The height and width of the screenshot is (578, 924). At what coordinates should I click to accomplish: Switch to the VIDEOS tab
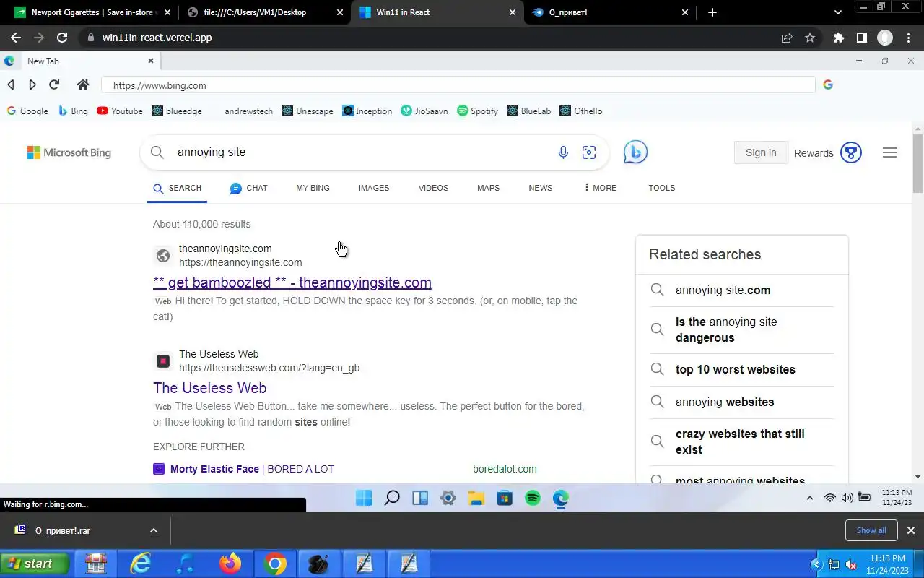pos(433,188)
